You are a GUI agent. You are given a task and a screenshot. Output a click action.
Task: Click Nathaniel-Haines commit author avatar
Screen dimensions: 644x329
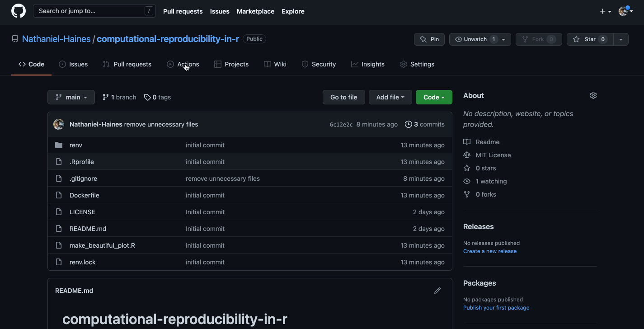point(59,124)
